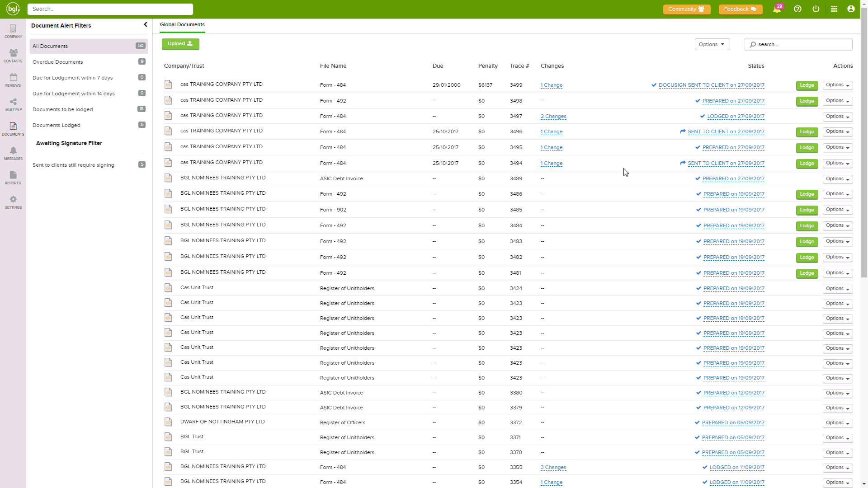Screen dimensions: 868x488
Task: Open the apps grid icon in header
Action: pyautogui.click(x=834, y=9)
